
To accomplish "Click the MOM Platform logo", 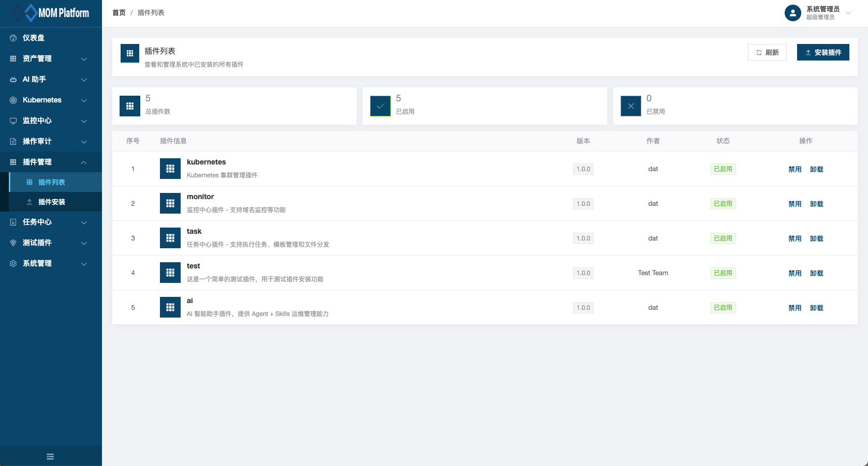I will pos(51,13).
